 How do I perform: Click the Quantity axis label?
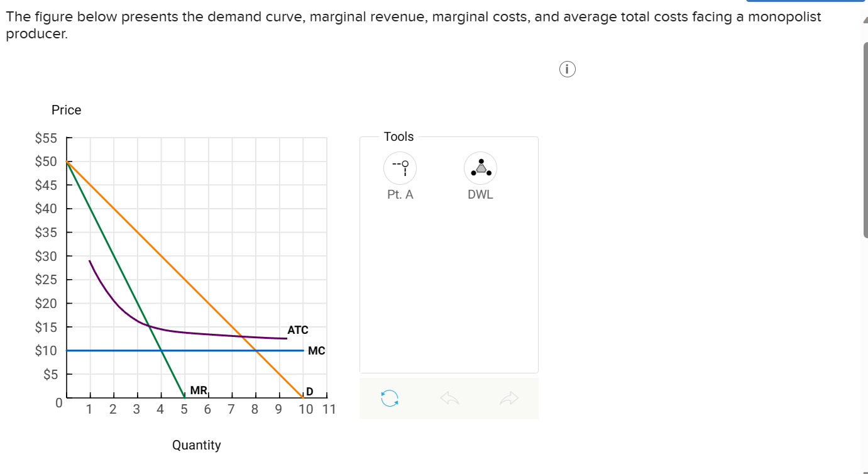pos(197,445)
